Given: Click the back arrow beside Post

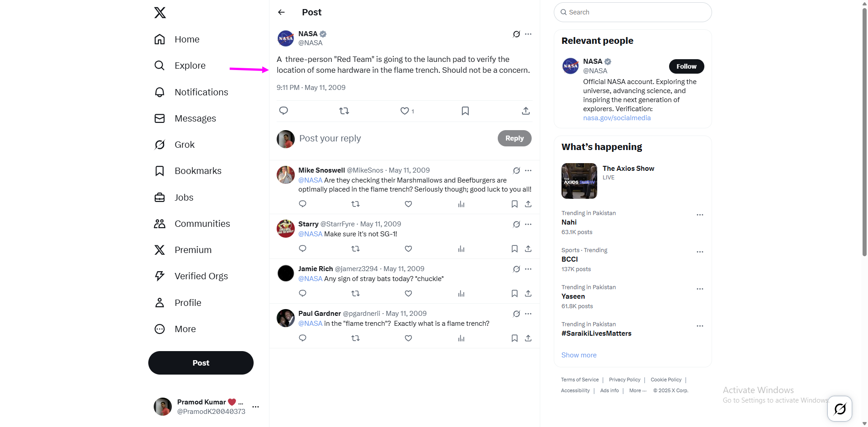Looking at the screenshot, I should pyautogui.click(x=281, y=12).
